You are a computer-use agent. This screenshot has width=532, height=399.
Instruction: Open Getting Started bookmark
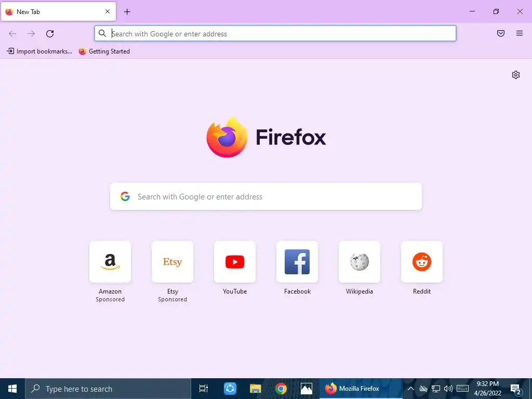coord(104,51)
